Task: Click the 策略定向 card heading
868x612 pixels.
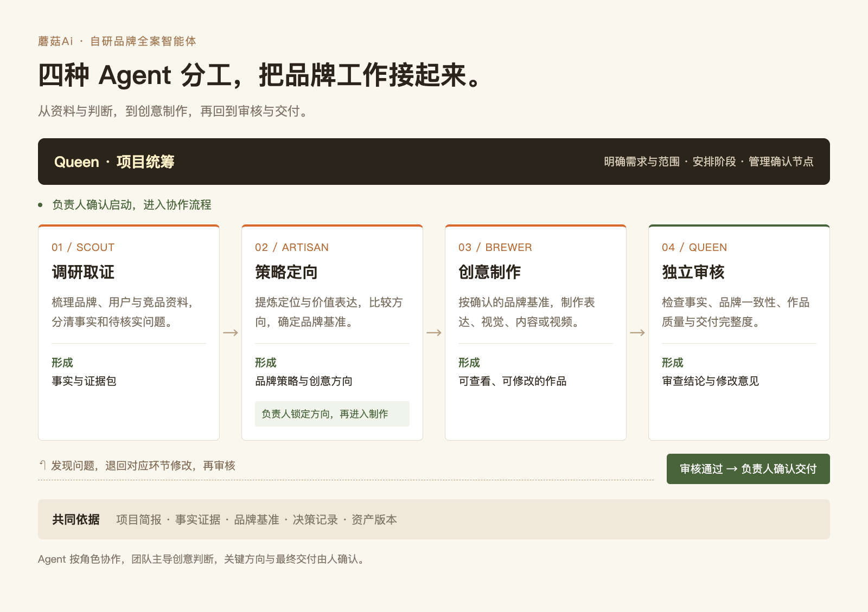Action: (286, 272)
